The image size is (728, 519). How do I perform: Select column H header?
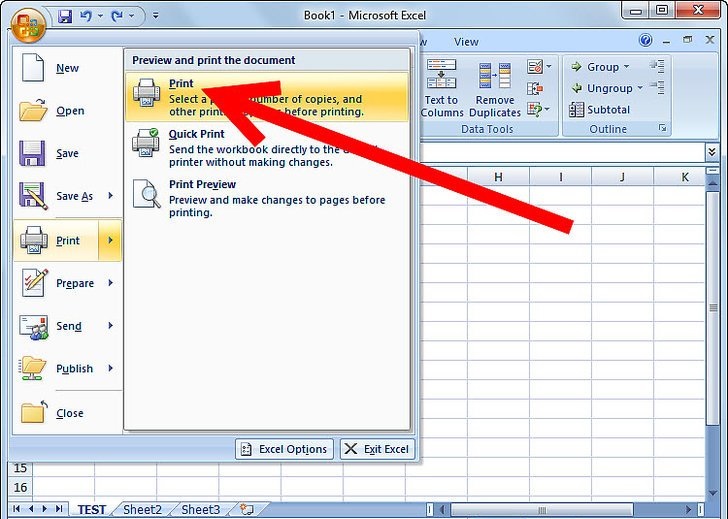click(x=498, y=177)
